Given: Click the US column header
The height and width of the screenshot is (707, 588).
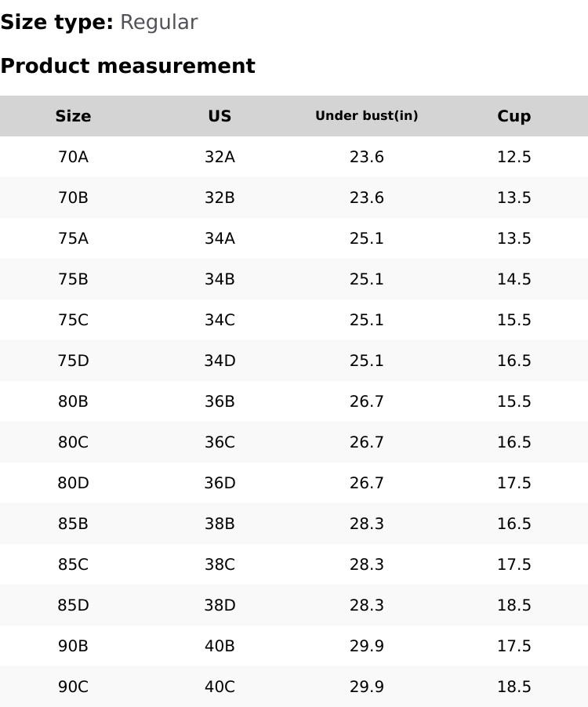Looking at the screenshot, I should point(220,116).
